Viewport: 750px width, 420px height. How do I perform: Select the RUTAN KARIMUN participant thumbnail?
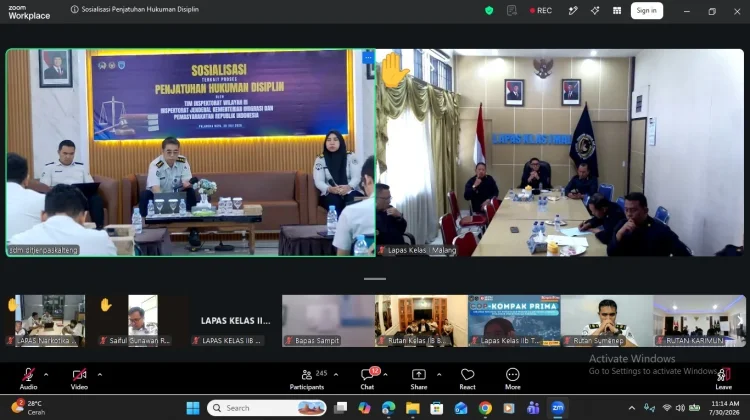(x=699, y=321)
